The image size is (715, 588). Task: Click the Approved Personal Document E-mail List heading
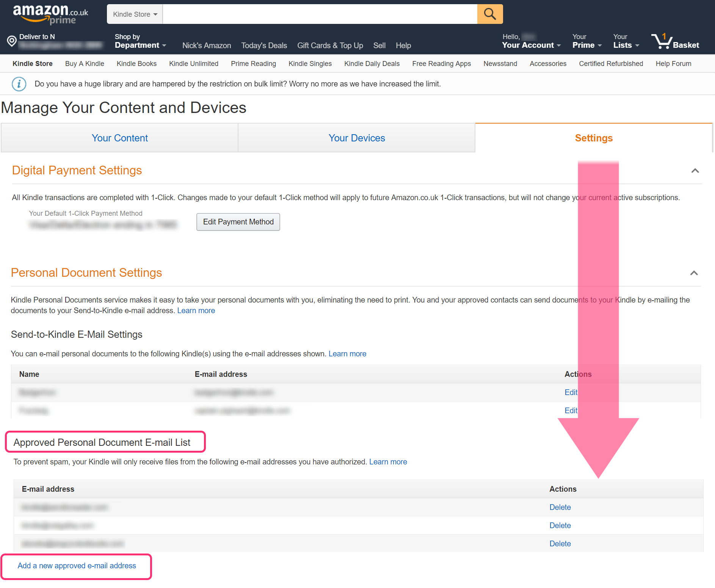pos(102,442)
